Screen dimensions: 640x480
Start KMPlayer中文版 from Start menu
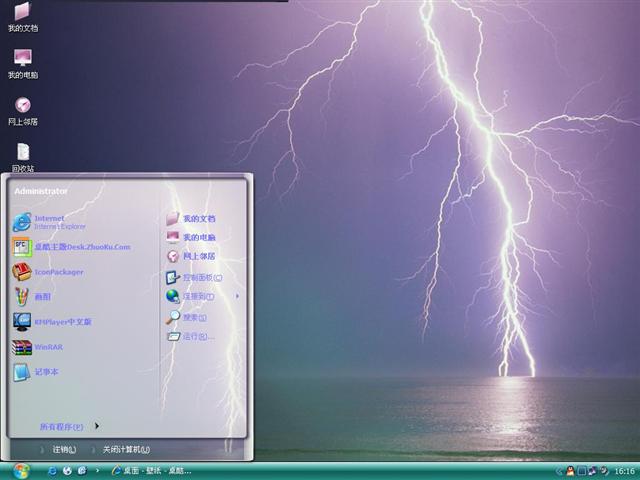pos(52,322)
